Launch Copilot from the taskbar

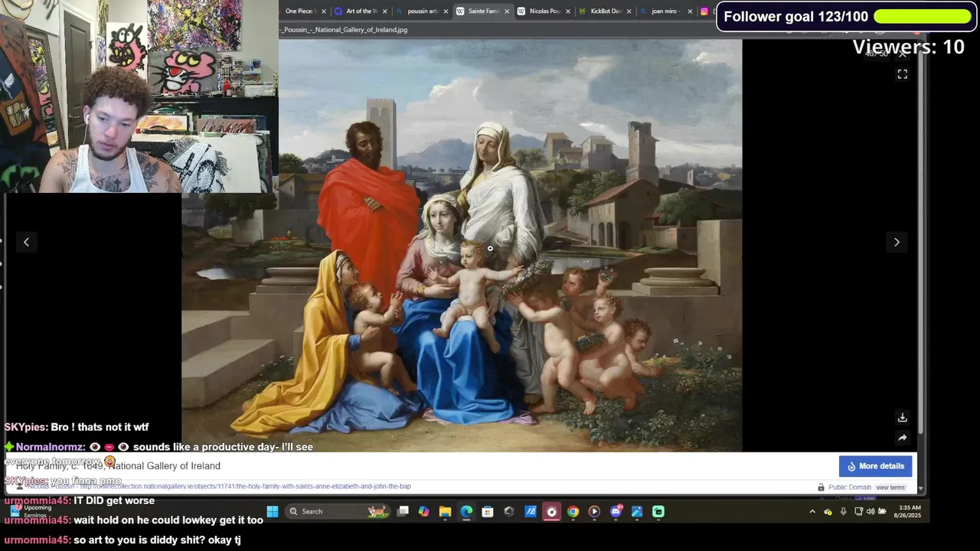424,511
